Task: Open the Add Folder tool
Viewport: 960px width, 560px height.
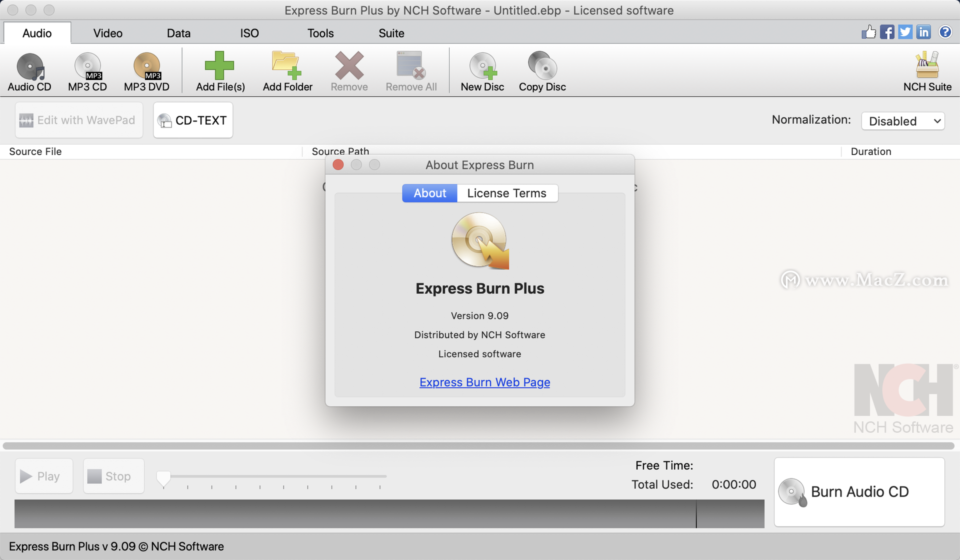Action: click(287, 71)
